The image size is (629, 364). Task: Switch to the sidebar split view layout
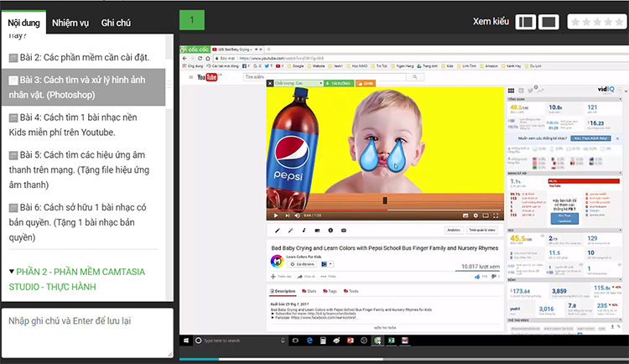click(x=526, y=22)
